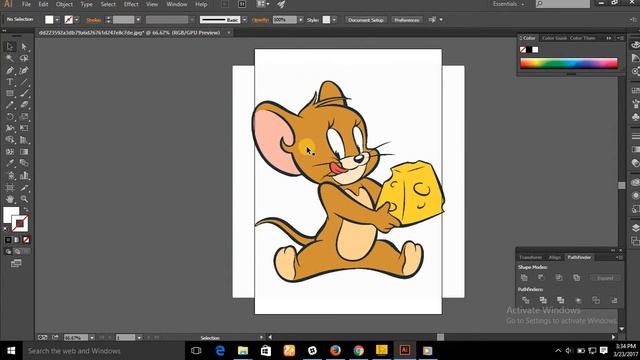Image resolution: width=640 pixels, height=360 pixels.
Task: Switch to Draw Behind mode
Action: coord(17,252)
